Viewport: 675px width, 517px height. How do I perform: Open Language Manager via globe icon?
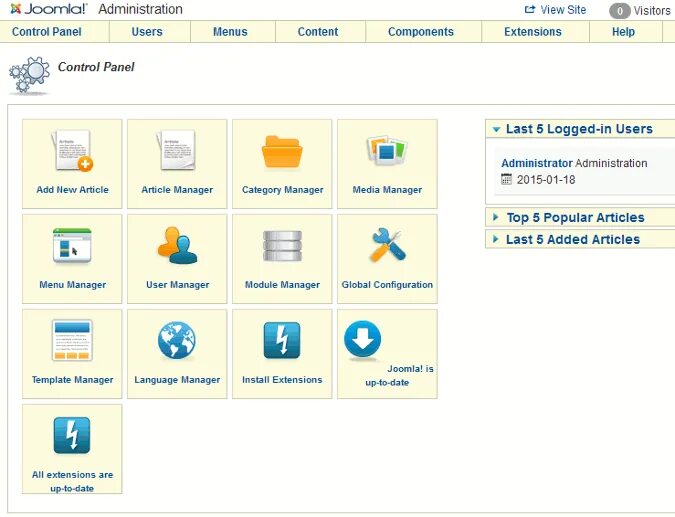point(176,340)
